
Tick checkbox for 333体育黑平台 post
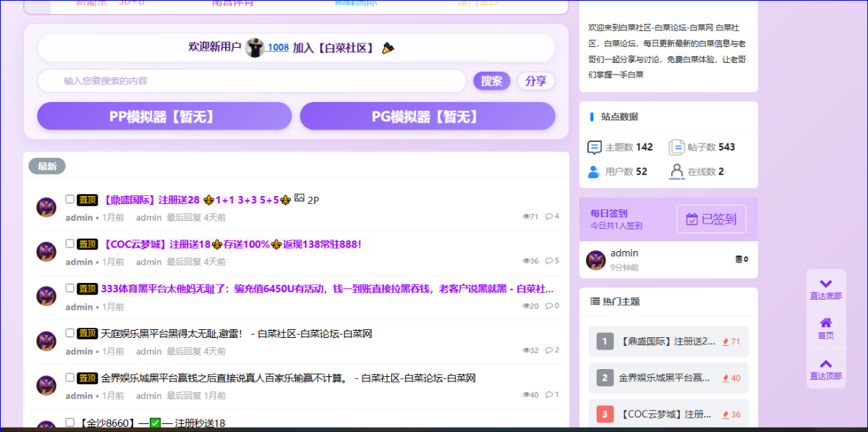(70, 288)
